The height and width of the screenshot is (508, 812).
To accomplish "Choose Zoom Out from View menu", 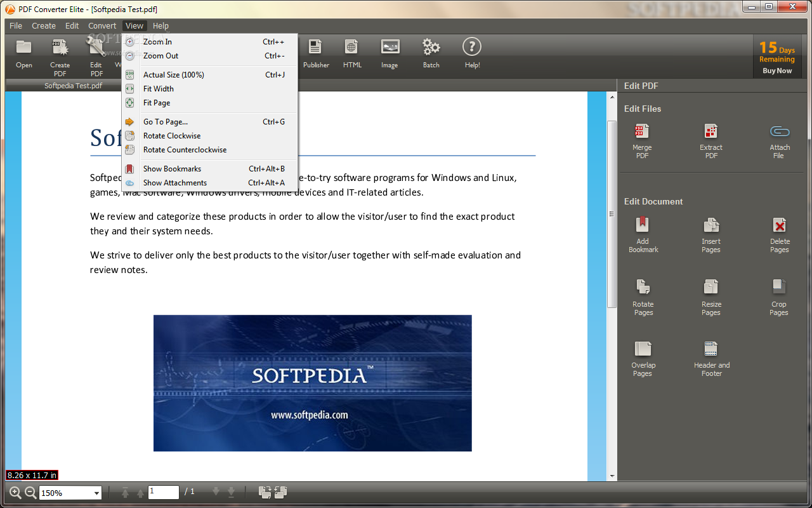I will [209, 56].
